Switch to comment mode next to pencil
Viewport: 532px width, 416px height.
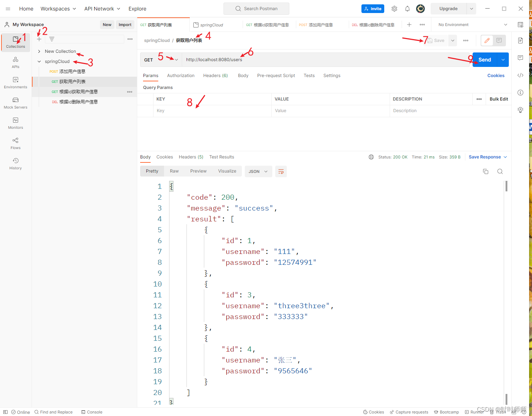(499, 41)
